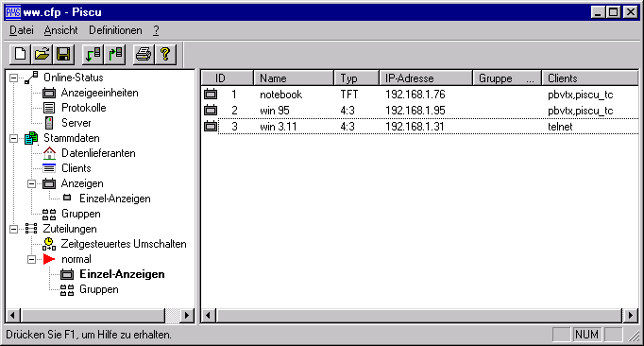644x346 pixels.
Task: Select the win 3.11 row name
Action: tap(279, 127)
